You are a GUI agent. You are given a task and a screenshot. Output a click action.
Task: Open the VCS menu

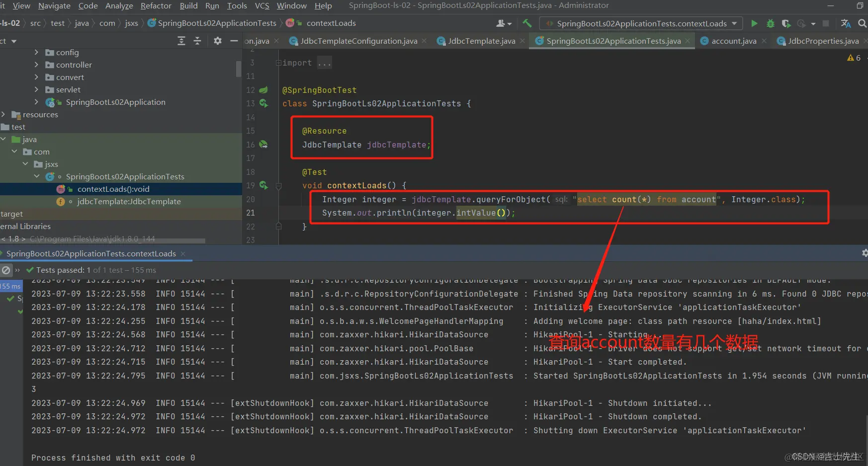click(x=262, y=6)
